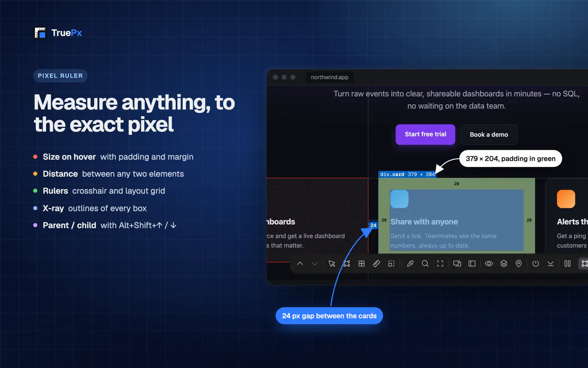This screenshot has width=588, height=368.
Task: Click the down-arrow-to-line dock icon
Action: (550, 264)
